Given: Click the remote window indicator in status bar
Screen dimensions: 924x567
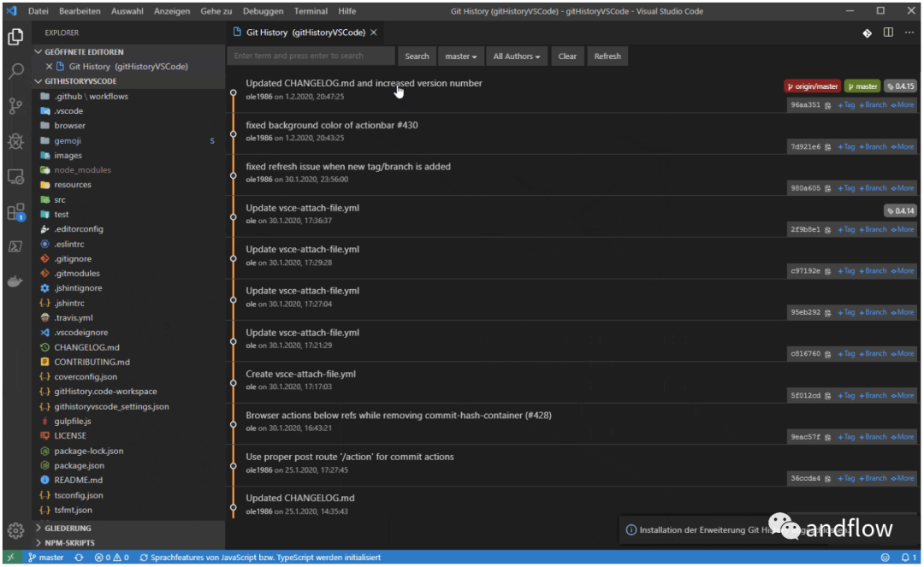Looking at the screenshot, I should pos(10,558).
